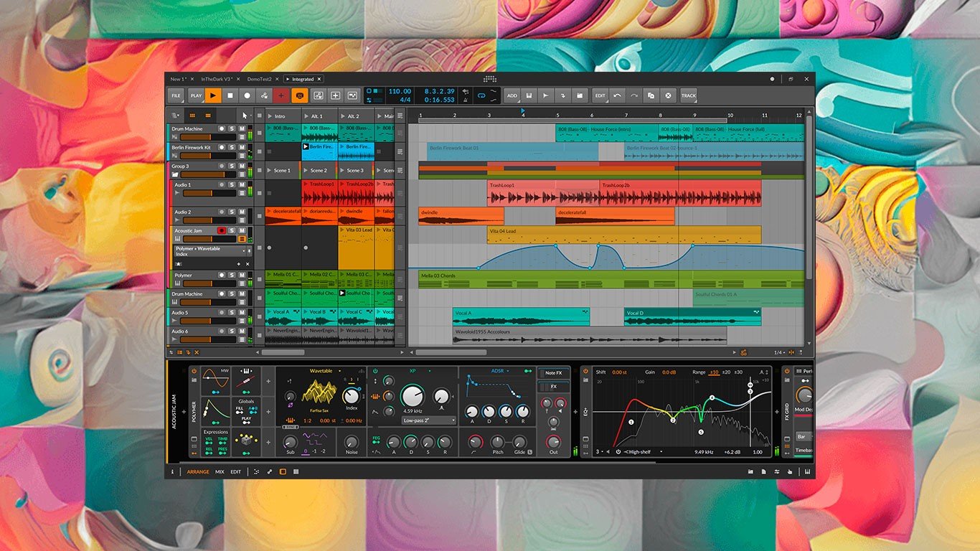The image size is (980, 551).
Task: Open the Bitwig dashboard dots icon
Action: tap(491, 79)
